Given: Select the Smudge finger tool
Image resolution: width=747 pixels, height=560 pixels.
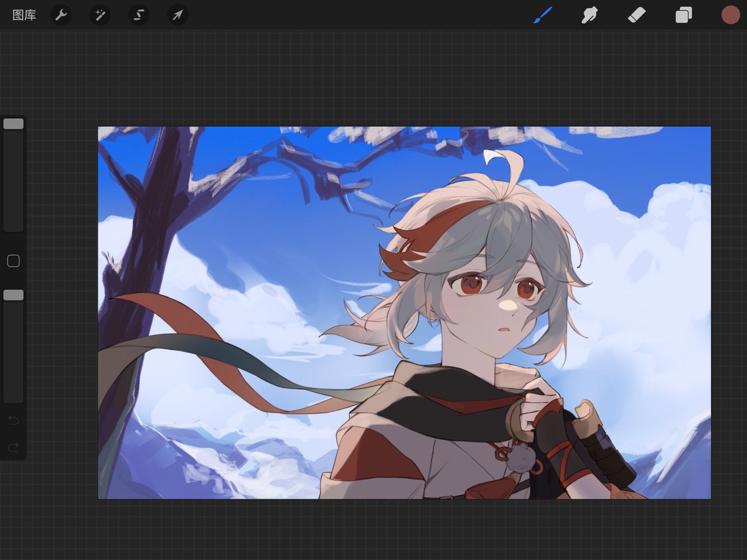Looking at the screenshot, I should [x=590, y=15].
